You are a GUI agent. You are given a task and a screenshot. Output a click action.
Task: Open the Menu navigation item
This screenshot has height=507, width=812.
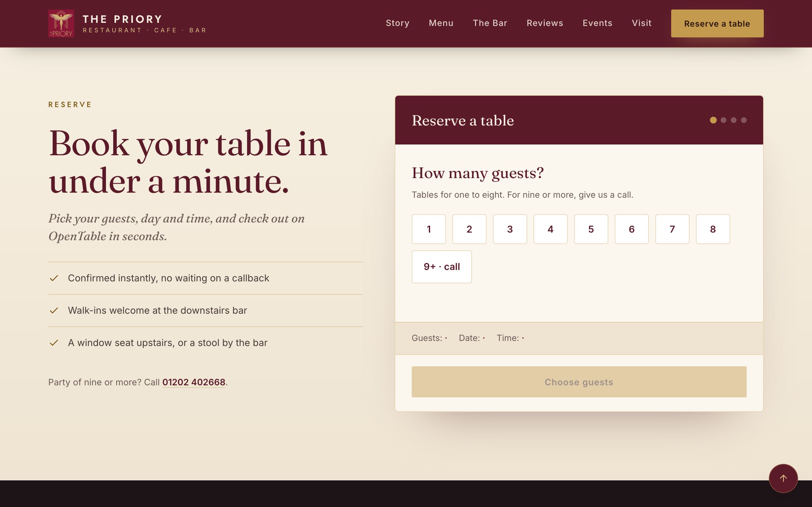coord(441,23)
